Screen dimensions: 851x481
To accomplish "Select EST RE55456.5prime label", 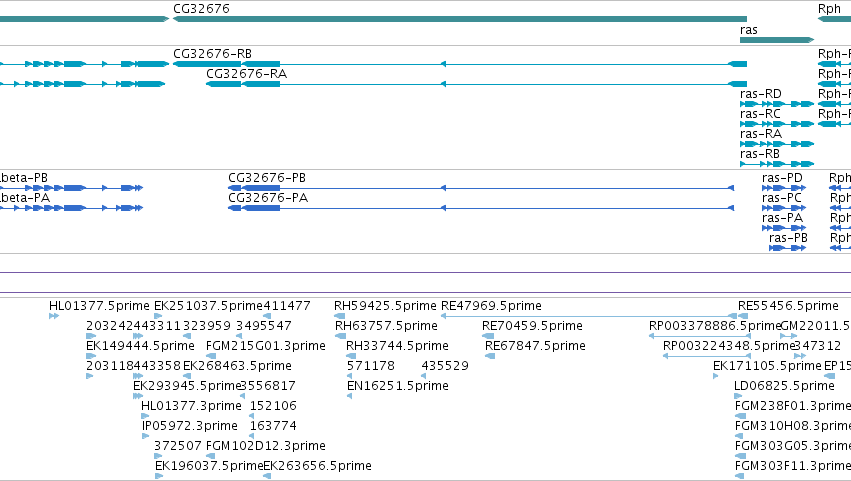I will tap(788, 306).
